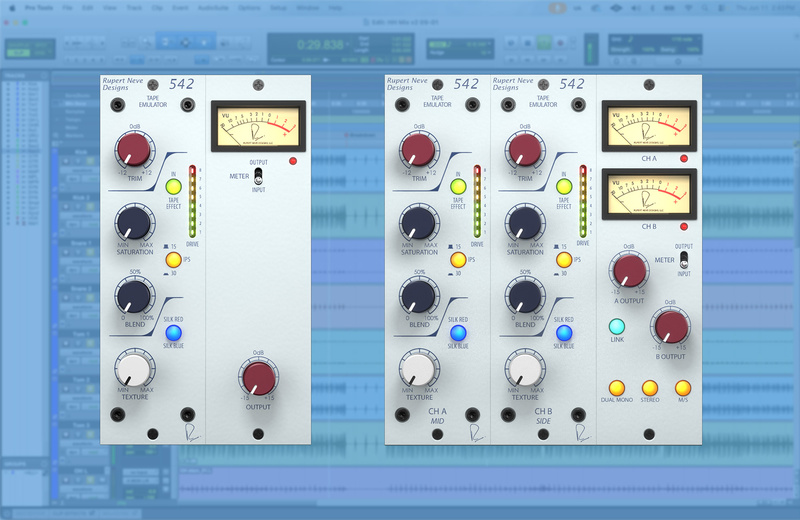Click the OUTPUT knob on the mono 542 plugin
This screenshot has width=800, height=520.
[x=259, y=378]
